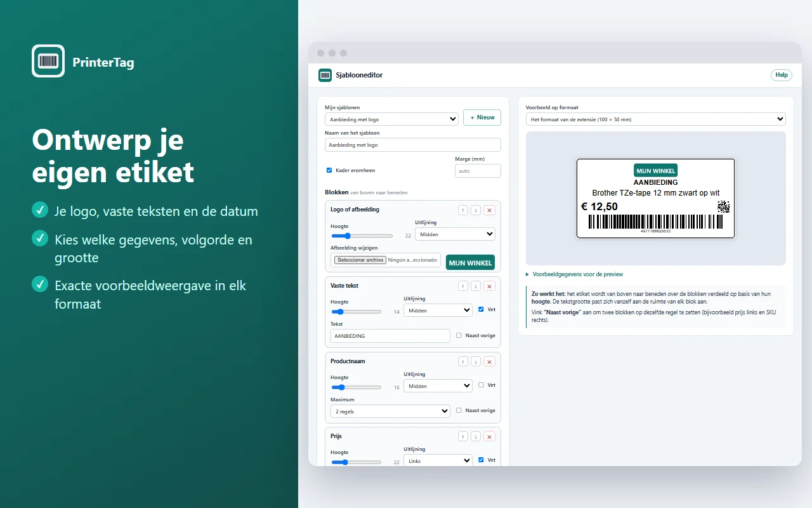Uncheck Vet in the Vaste tekst block
Viewport: 812px width, 508px height.
click(x=481, y=309)
